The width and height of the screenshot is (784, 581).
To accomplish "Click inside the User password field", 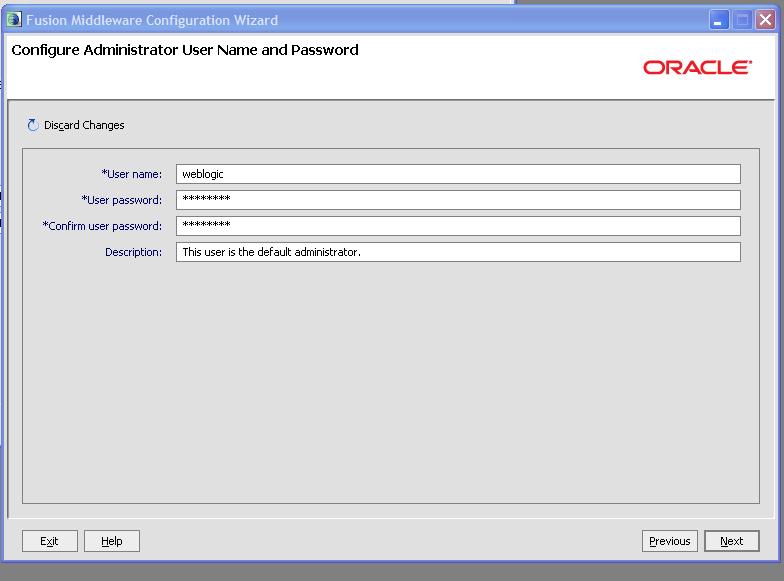I will pos(458,200).
